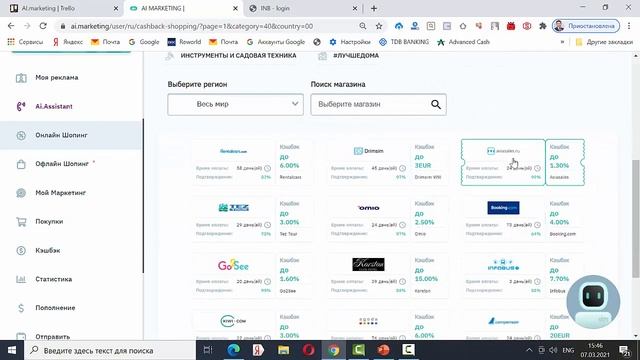Open the Аккаунты Google bookmark

(276, 42)
